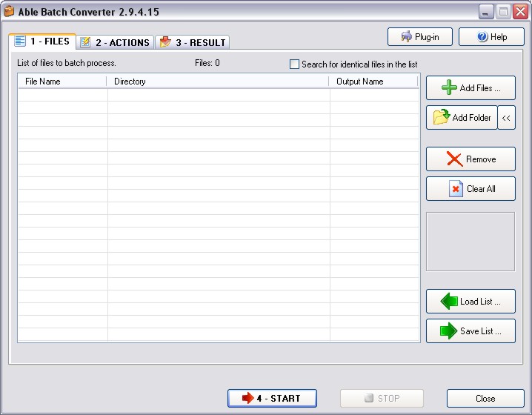Image resolution: width=532 pixels, height=415 pixels.
Task: Switch to the 1 - FILES tab
Action: pyautogui.click(x=42, y=41)
